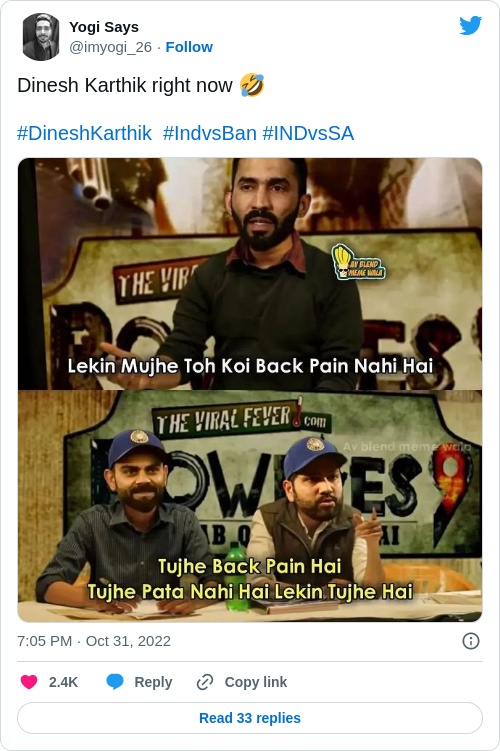Screen dimensions: 500x751
Task: Click the 7:05 PM Oct 31 timestamp
Action: pos(94,641)
